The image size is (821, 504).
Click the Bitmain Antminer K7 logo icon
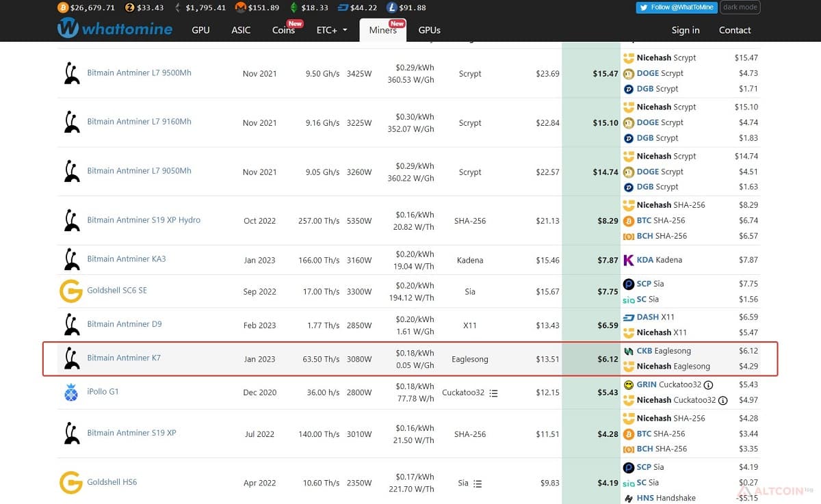[x=71, y=358]
